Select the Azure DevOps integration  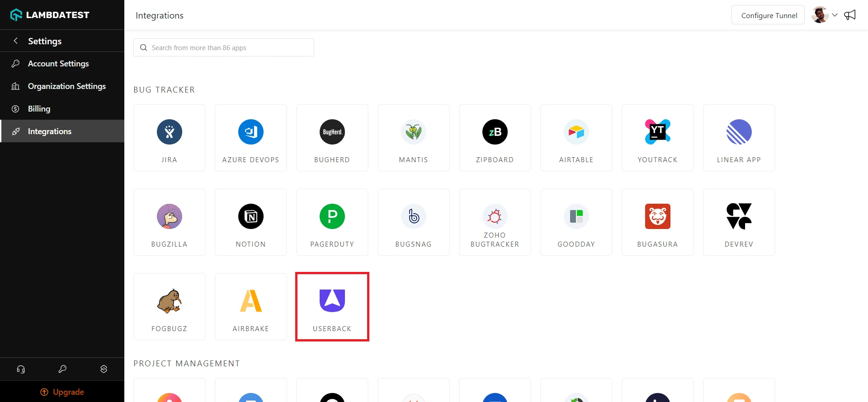click(x=250, y=138)
